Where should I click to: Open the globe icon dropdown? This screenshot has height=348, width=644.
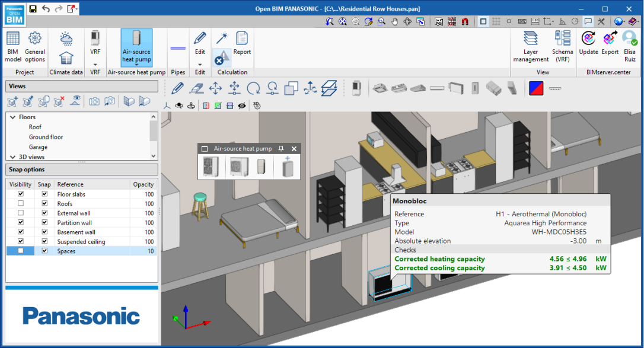[624, 22]
